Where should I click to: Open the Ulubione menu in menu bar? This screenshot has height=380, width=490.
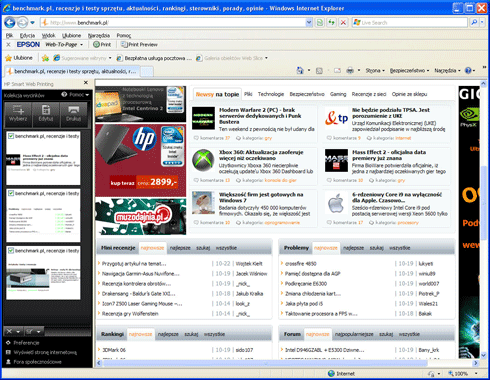pyautogui.click(x=71, y=35)
